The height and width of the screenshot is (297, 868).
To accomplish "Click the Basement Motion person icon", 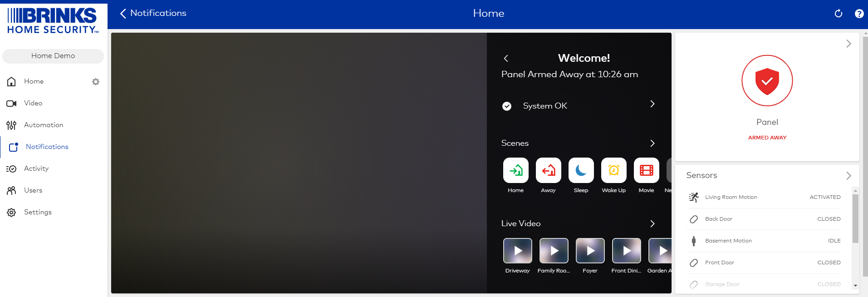I will 694,241.
